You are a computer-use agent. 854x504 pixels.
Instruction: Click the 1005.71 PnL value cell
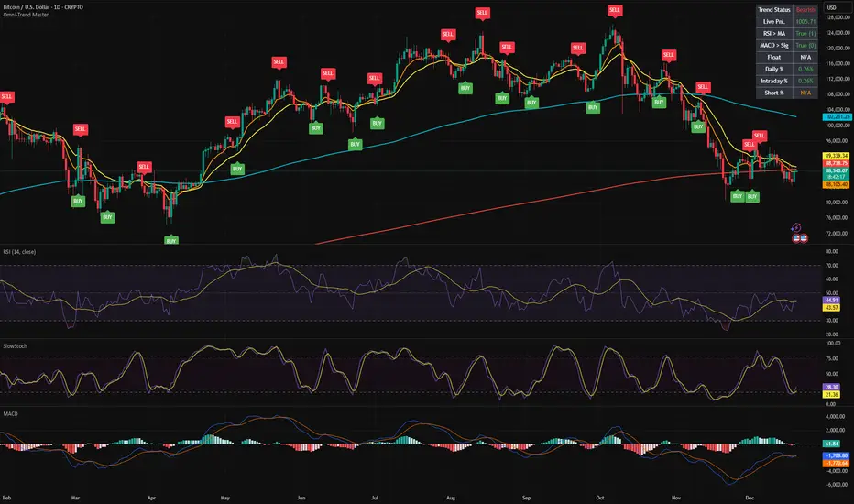click(805, 22)
